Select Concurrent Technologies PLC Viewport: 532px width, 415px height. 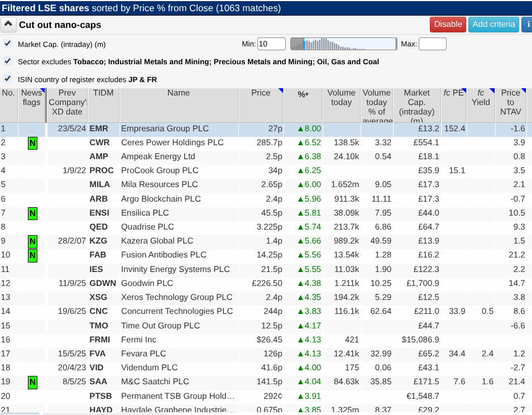point(177,311)
